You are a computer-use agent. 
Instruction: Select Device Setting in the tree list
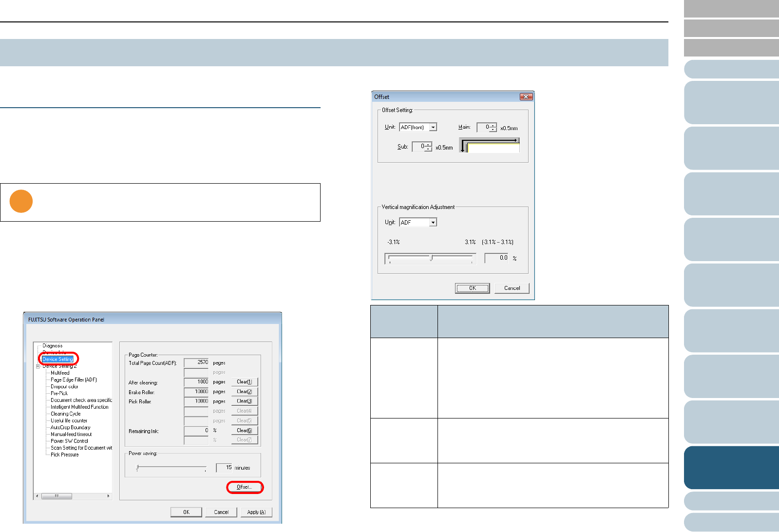(57, 360)
